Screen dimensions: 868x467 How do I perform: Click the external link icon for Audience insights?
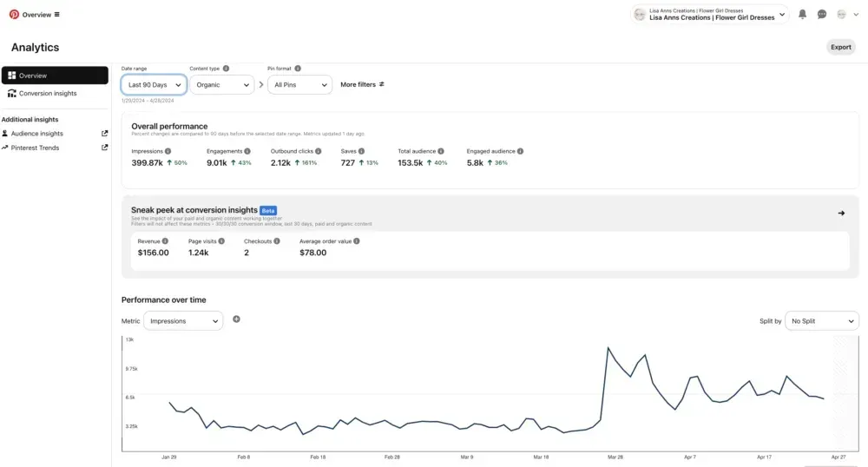pos(105,134)
